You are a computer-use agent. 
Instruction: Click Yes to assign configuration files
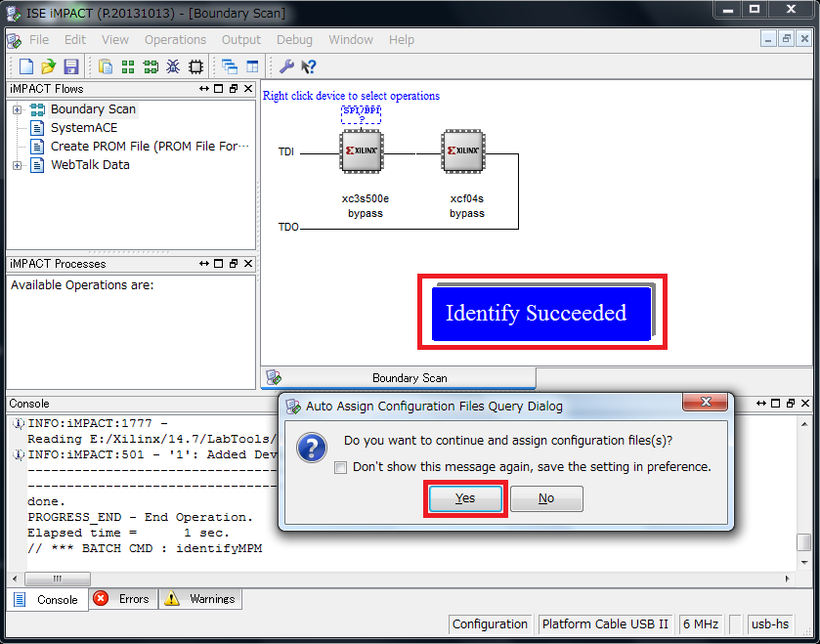pyautogui.click(x=465, y=498)
